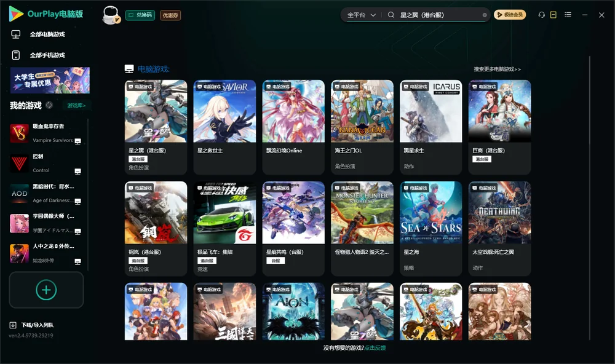Open Control (控制) from my games
Screen dimensions: 615x364
click(46, 163)
